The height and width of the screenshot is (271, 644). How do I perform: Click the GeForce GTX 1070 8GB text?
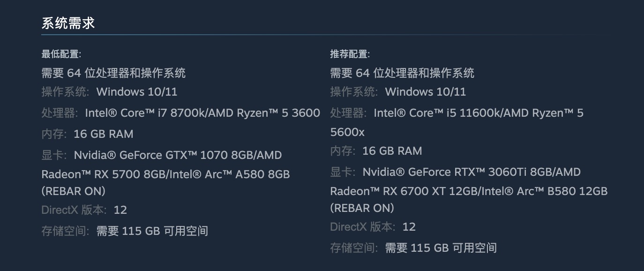point(178,155)
